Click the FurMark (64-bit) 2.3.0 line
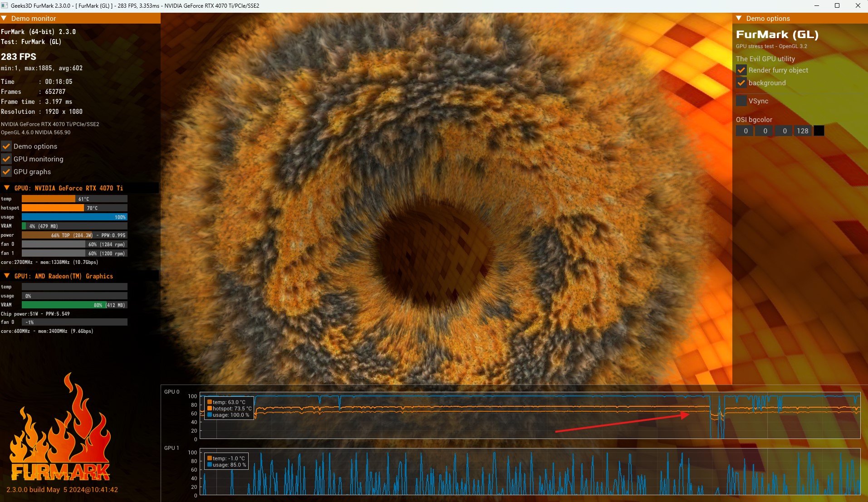The height and width of the screenshot is (502, 868). (39, 32)
